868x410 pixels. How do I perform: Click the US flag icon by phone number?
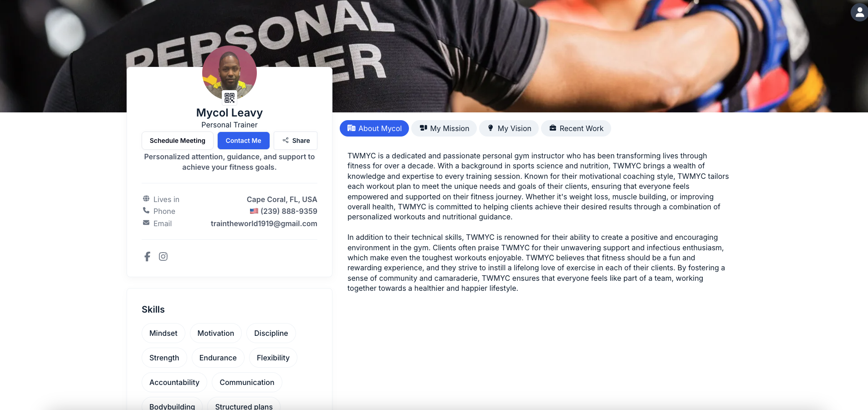click(x=254, y=211)
